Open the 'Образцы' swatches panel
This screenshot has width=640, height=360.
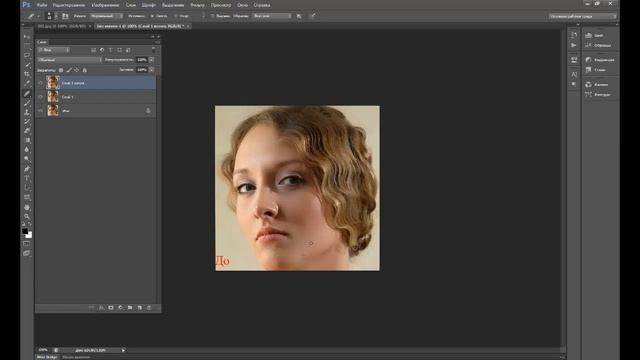(x=599, y=45)
